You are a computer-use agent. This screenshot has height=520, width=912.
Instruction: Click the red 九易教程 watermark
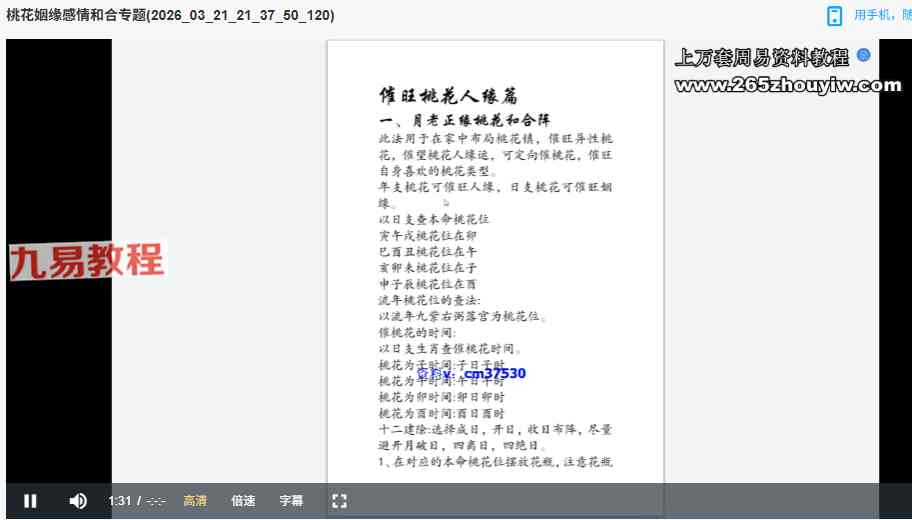click(x=86, y=262)
